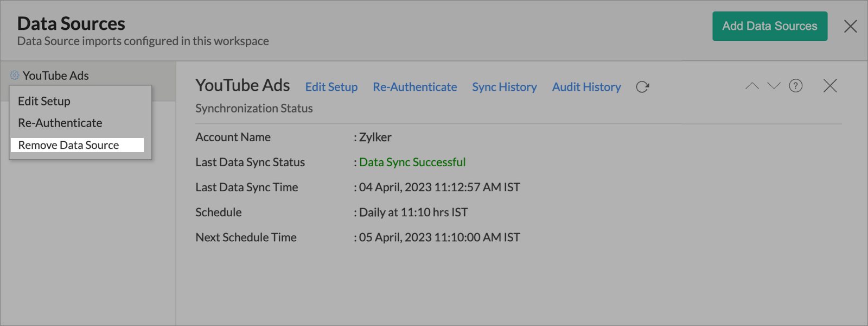
Task: Choose Edit Setup in the context menu
Action: [x=44, y=101]
